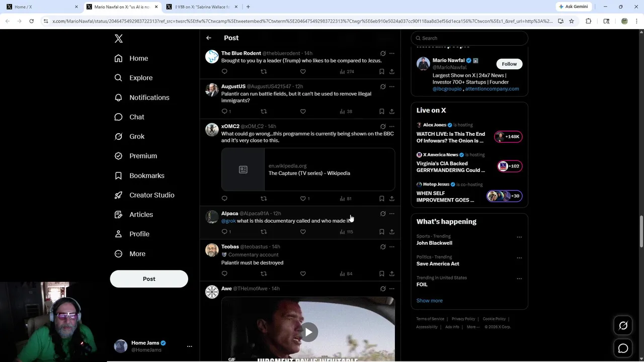
Task: Open Teobas profile avatar
Action: pyautogui.click(x=212, y=250)
